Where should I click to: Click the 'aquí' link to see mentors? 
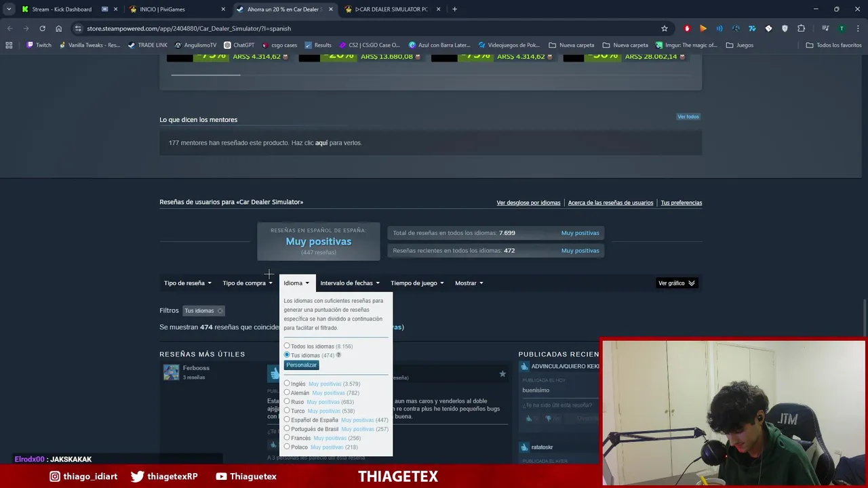321,143
